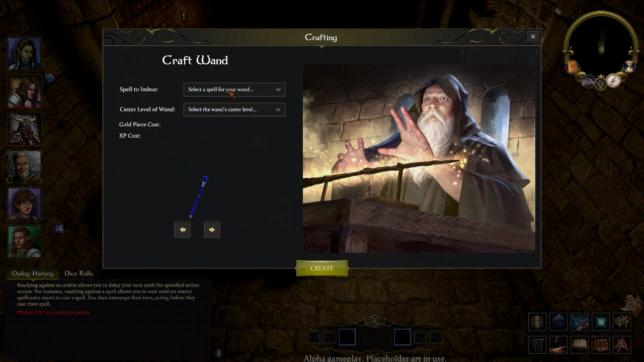Select the grey-bearded old man portrait
The width and height of the screenshot is (644, 362).
(x=24, y=166)
